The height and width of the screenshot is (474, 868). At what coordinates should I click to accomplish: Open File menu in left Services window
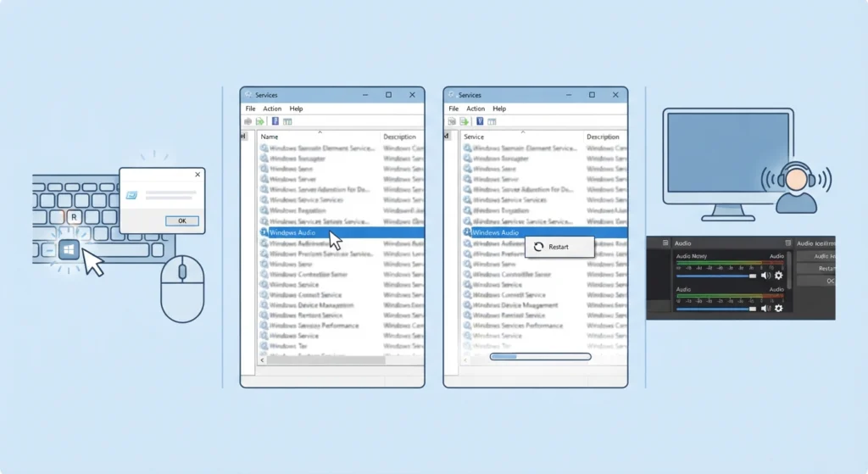coord(250,109)
